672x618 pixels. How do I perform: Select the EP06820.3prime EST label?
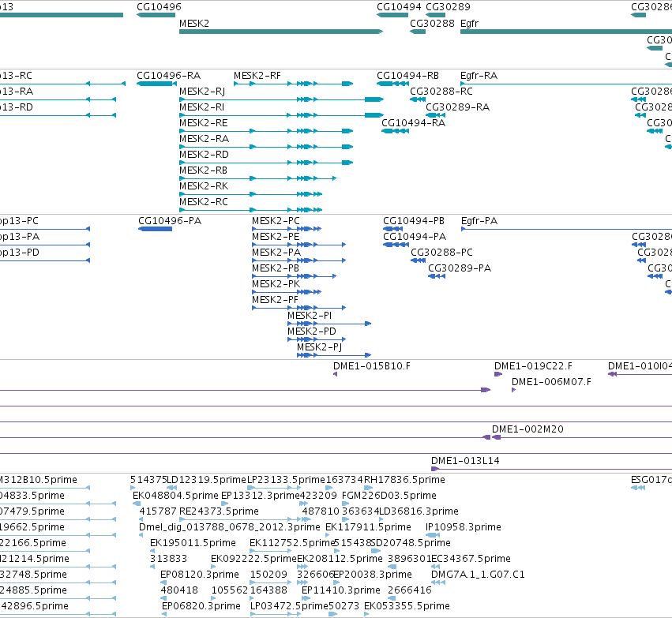click(201, 606)
